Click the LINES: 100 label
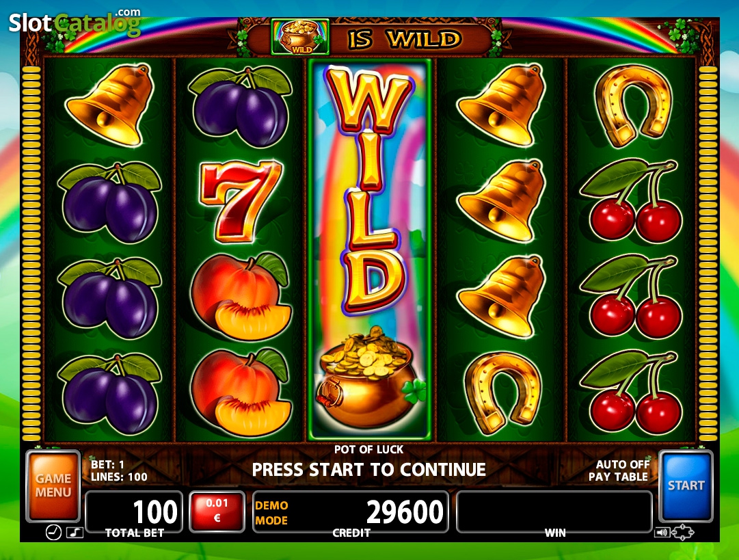Image resolution: width=739 pixels, height=560 pixels. [x=119, y=477]
